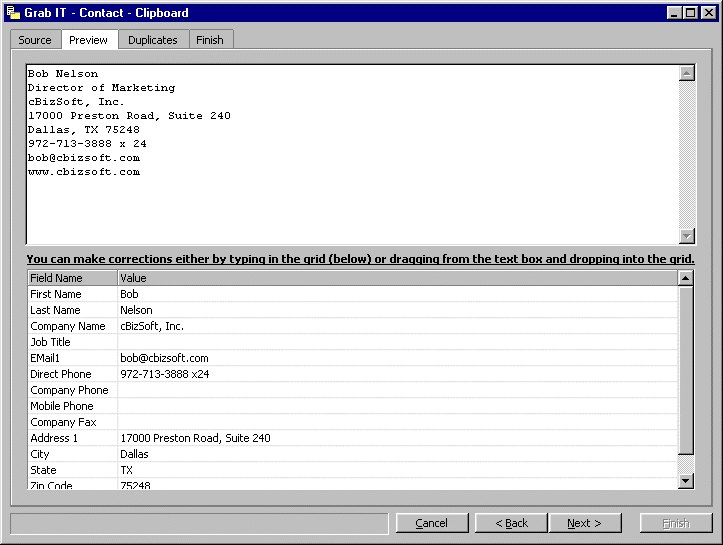Open the Duplicates tab
Screen dimensions: 723x545
coord(153,40)
